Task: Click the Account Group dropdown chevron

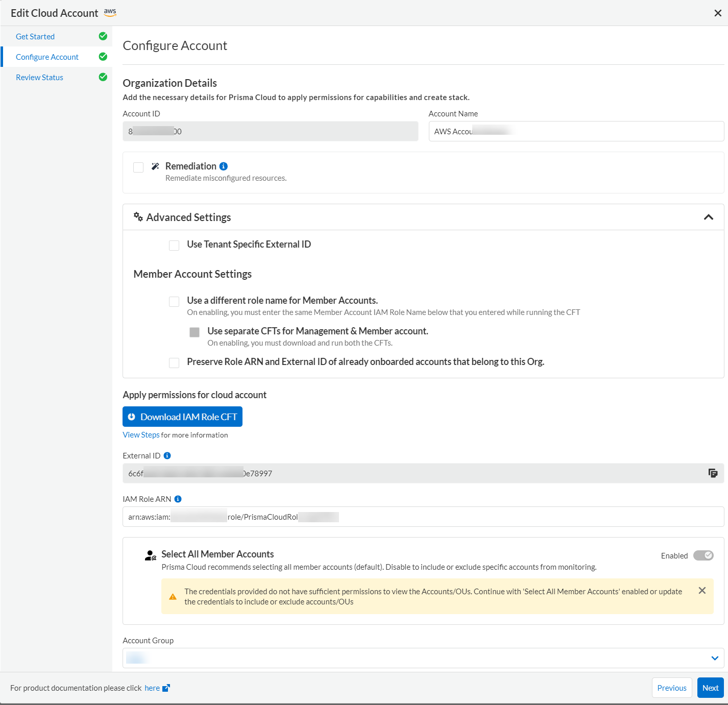Action: pos(715,658)
